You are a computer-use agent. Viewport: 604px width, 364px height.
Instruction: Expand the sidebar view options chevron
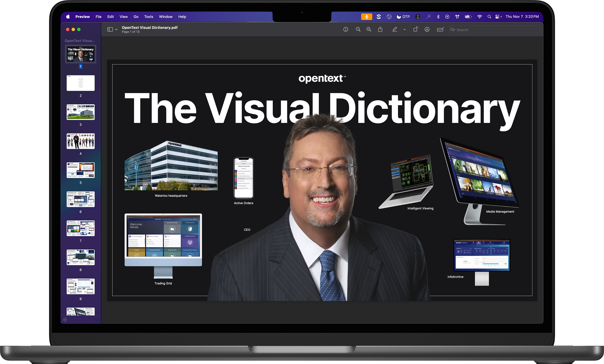pos(116,30)
